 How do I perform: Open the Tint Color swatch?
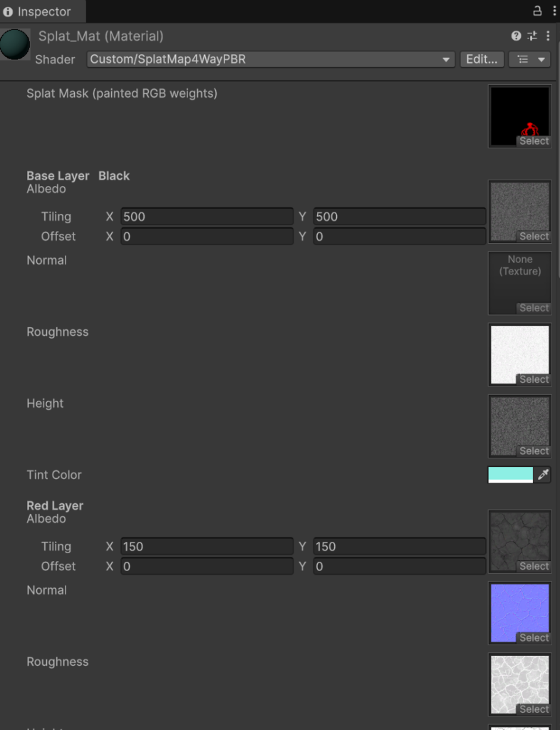(510, 475)
